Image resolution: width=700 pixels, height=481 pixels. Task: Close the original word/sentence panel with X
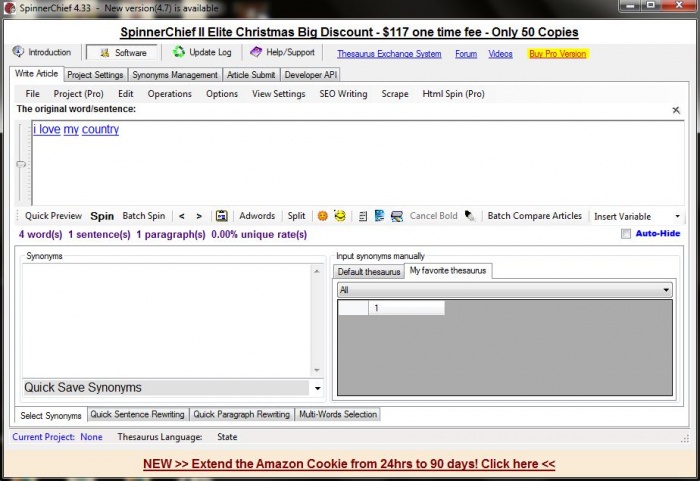[x=676, y=110]
